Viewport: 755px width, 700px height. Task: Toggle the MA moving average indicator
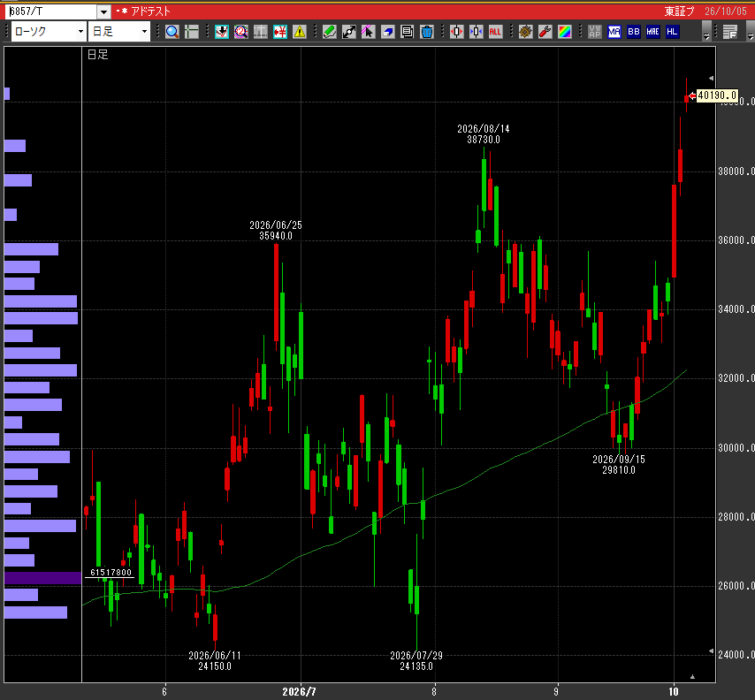(x=614, y=32)
